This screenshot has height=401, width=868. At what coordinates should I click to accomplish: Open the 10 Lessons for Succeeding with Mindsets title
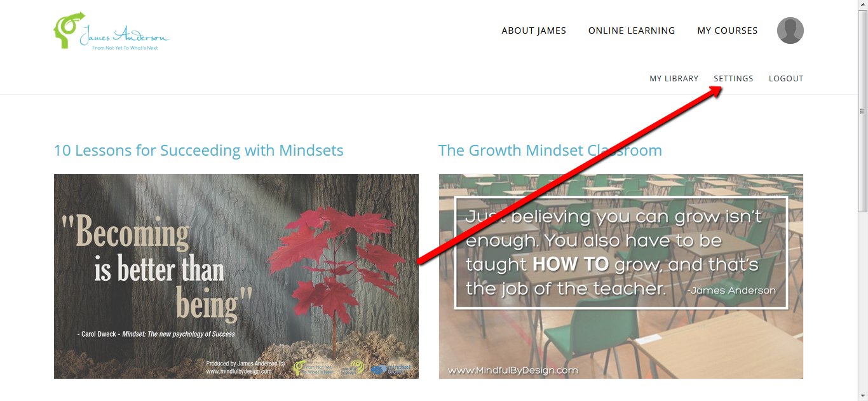[199, 151]
